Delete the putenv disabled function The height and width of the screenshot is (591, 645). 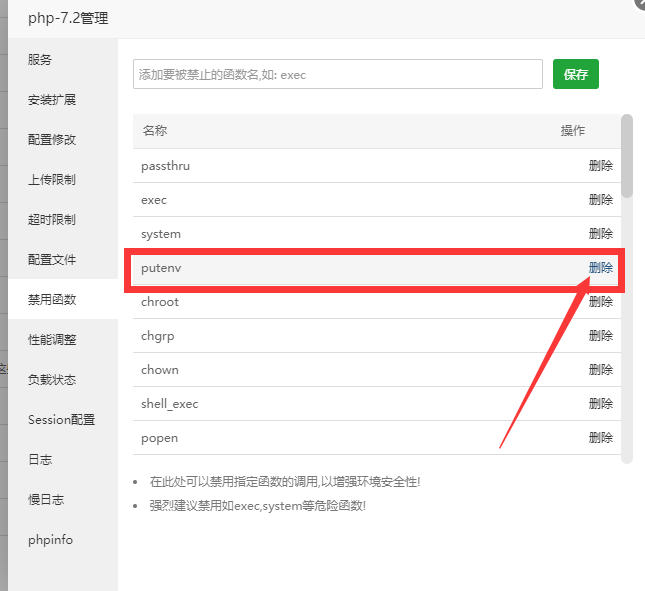(x=600, y=268)
